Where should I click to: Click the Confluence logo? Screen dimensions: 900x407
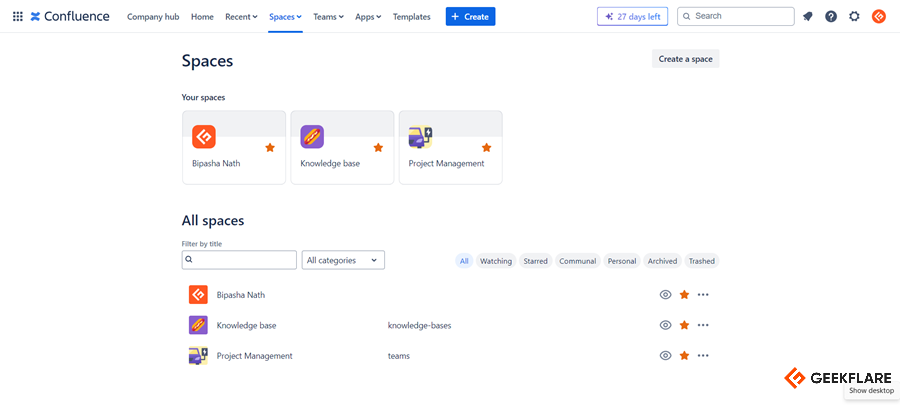[x=69, y=17]
